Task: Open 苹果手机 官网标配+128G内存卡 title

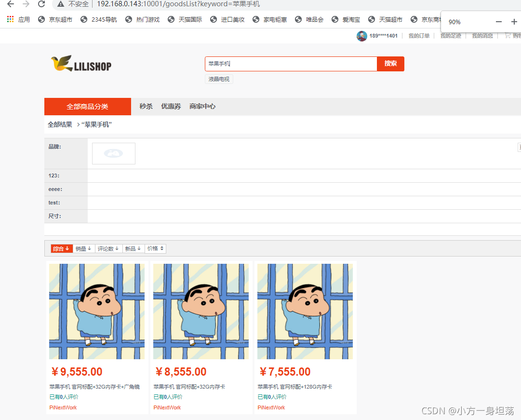Action: click(295, 387)
